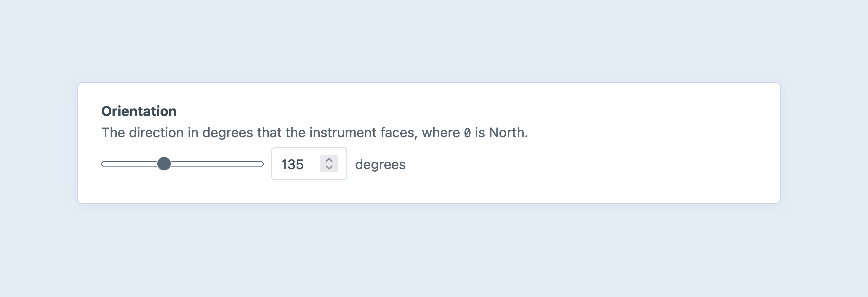Click the word "faces" in the description

tap(399, 133)
